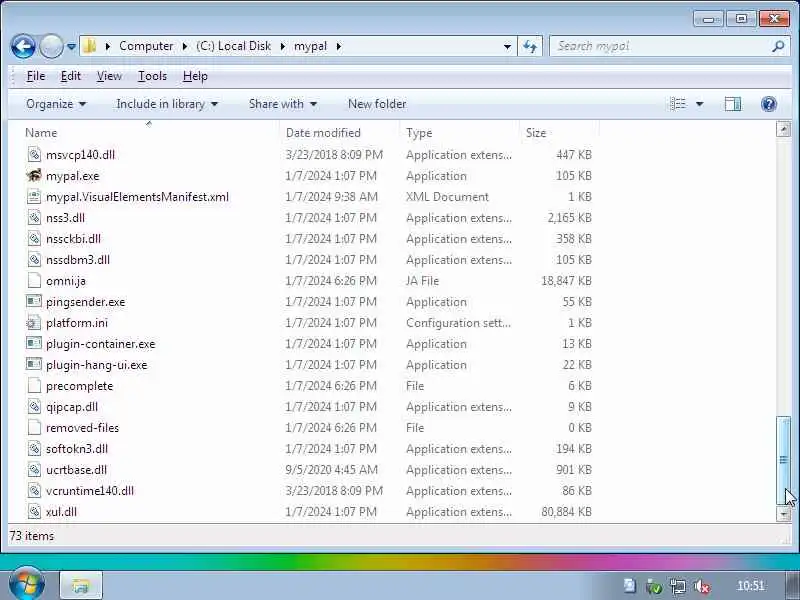Viewport: 800px width, 600px height.
Task: Open Help with the question mark icon
Action: click(768, 104)
